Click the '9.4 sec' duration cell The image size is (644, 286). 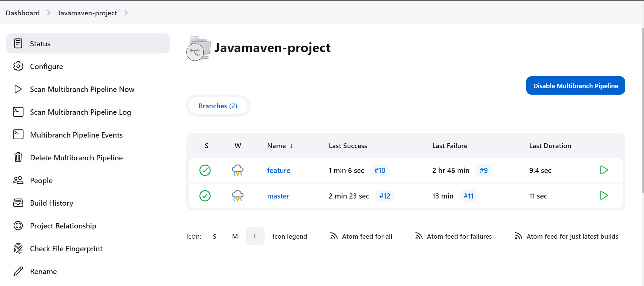tap(540, 170)
